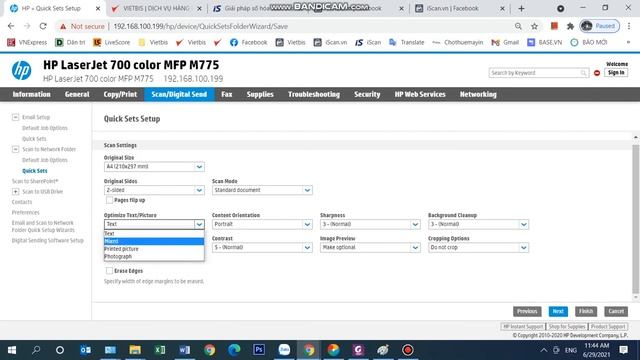Click the page vertical scrollbar
This screenshot has height=360, width=640.
636,219
